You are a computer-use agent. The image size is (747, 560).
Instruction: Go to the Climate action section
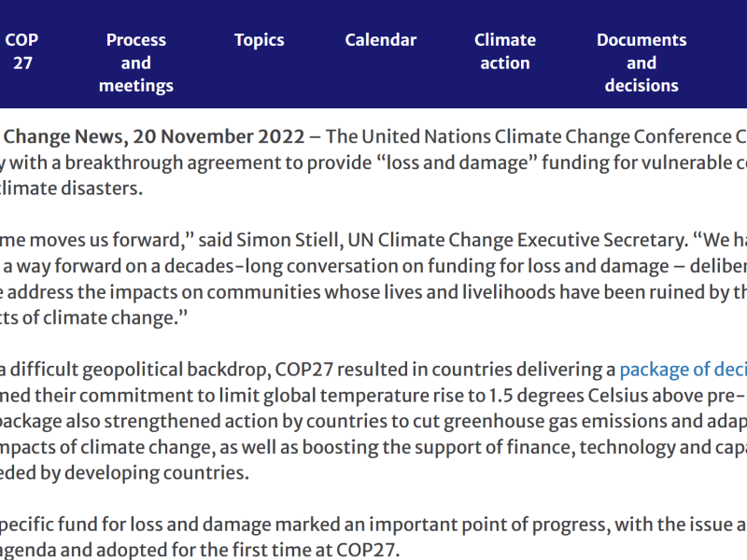(x=504, y=51)
